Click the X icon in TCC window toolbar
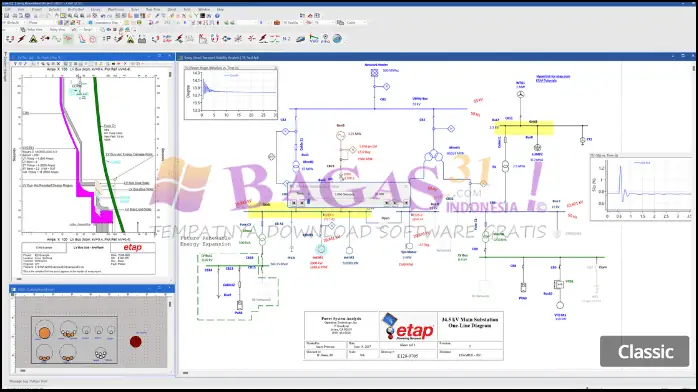Image resolution: width=698 pixels, height=392 pixels. point(58,64)
